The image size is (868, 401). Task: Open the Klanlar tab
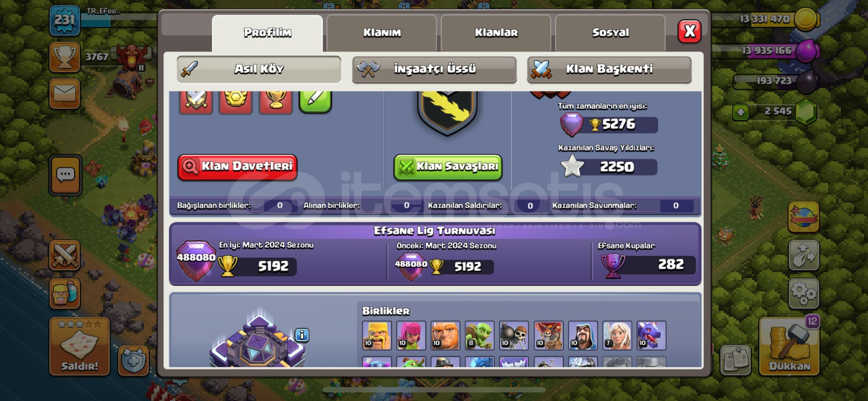click(496, 33)
